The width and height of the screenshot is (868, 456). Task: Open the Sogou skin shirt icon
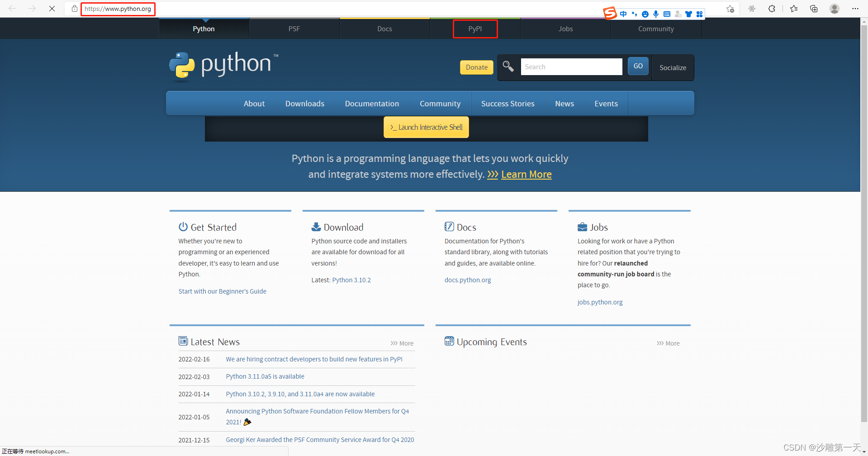(688, 14)
